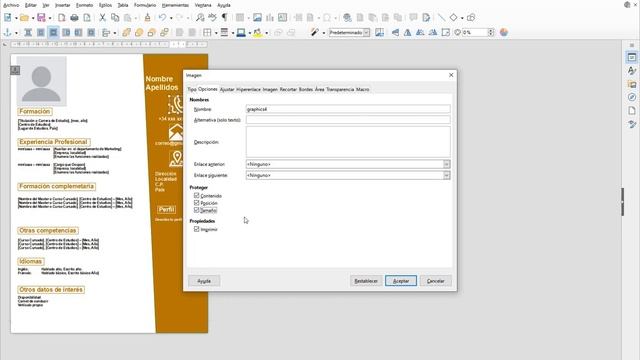
Task: Click the anchor icon in the image toolbar
Action: 7,32
